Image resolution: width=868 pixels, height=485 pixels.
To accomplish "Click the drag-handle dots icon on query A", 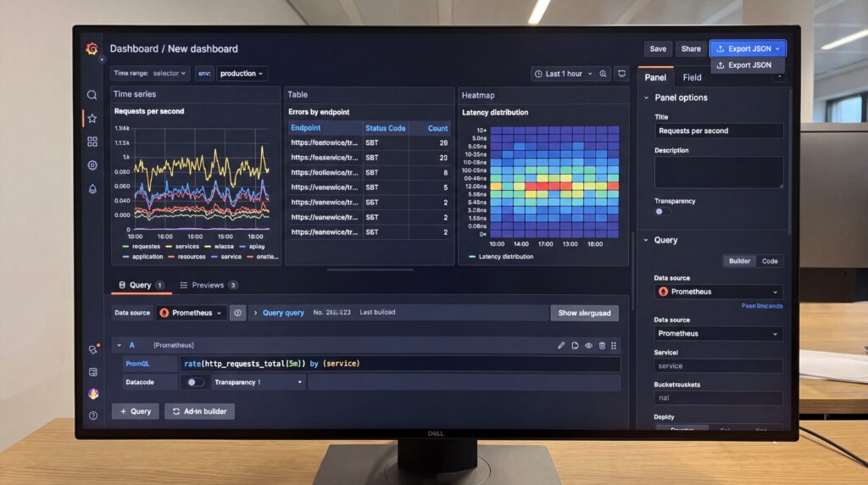I will pyautogui.click(x=614, y=345).
